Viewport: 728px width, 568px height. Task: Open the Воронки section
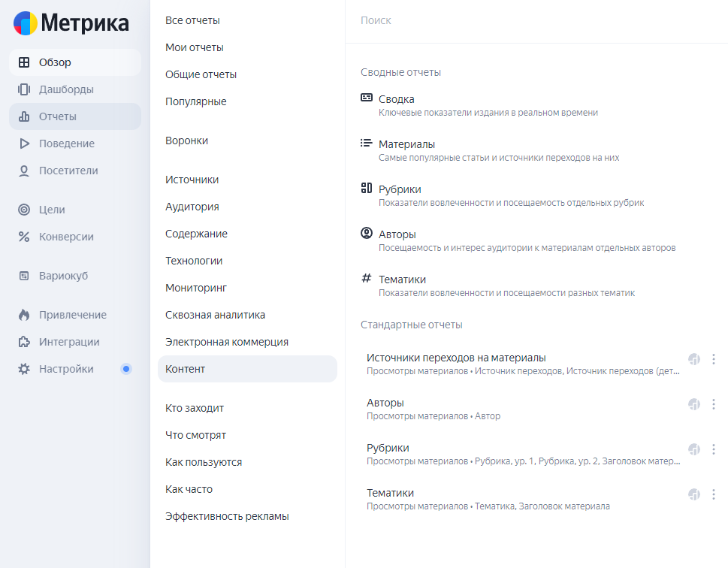[186, 140]
